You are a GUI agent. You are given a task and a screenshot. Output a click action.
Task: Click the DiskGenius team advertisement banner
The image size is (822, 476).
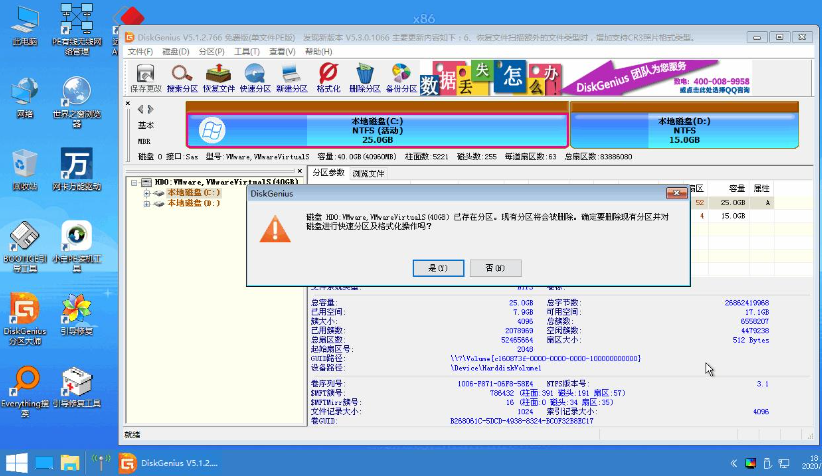pos(657,78)
